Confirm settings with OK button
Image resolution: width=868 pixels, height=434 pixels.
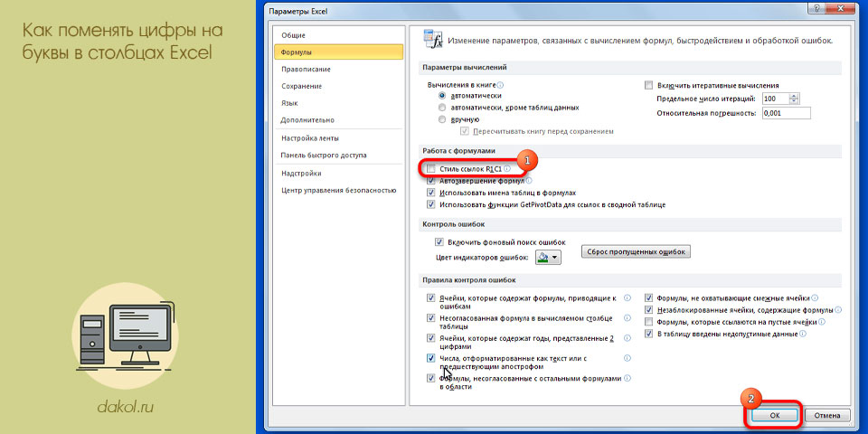pos(775,416)
